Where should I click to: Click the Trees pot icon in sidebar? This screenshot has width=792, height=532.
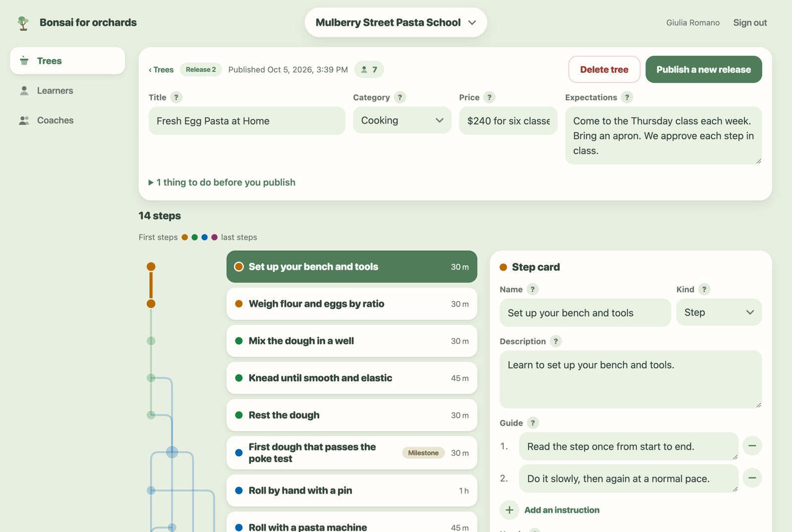coord(24,61)
